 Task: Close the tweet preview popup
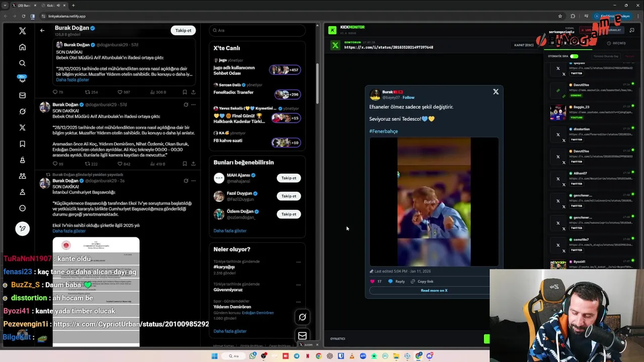click(x=496, y=92)
